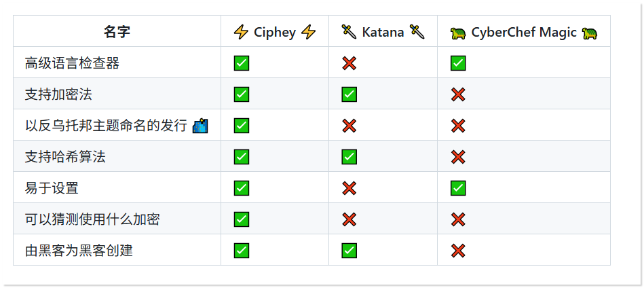Click CyberChef's red cross for 支持加密法
Viewport: 644px width, 288px height.
pyautogui.click(x=458, y=94)
